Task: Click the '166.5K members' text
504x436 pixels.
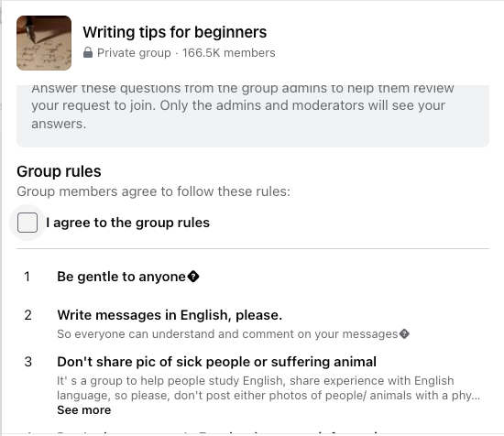Action: 228,53
